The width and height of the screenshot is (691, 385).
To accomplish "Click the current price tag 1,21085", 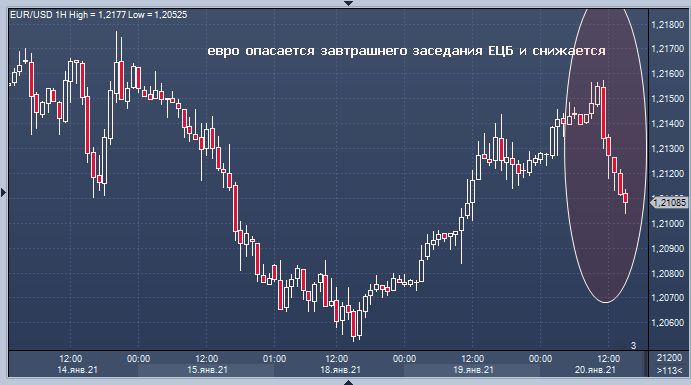I will pyautogui.click(x=669, y=203).
